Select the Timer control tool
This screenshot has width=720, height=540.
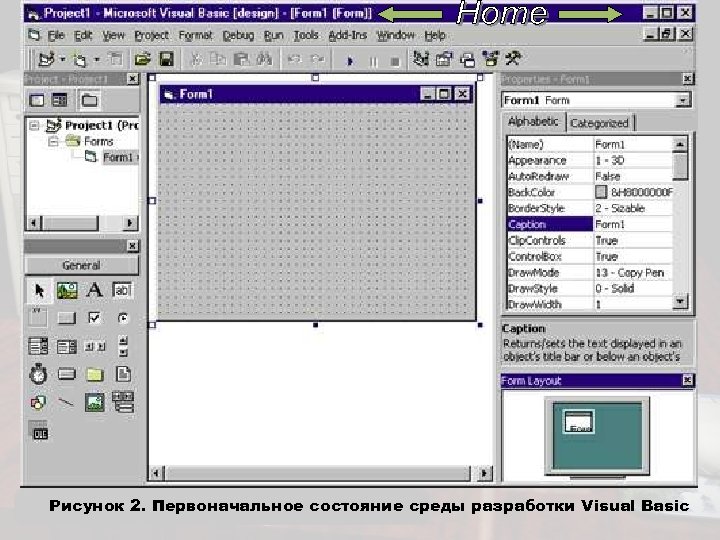pos(39,374)
